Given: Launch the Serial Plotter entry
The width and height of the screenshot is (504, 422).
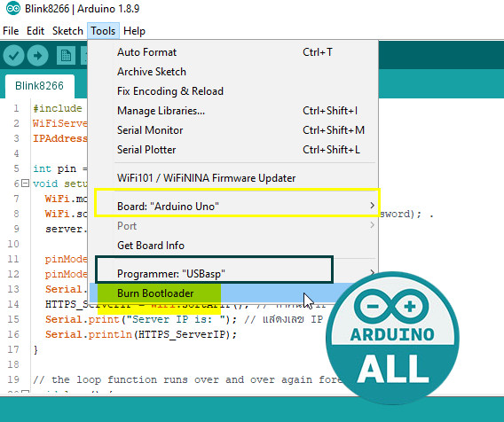Looking at the screenshot, I should click(x=232, y=150).
